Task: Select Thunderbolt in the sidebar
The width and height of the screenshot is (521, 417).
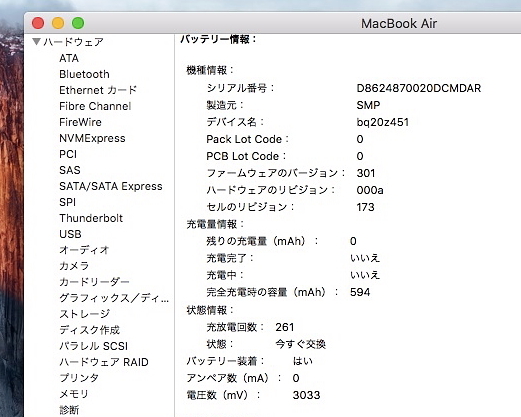Action: pyautogui.click(x=91, y=218)
